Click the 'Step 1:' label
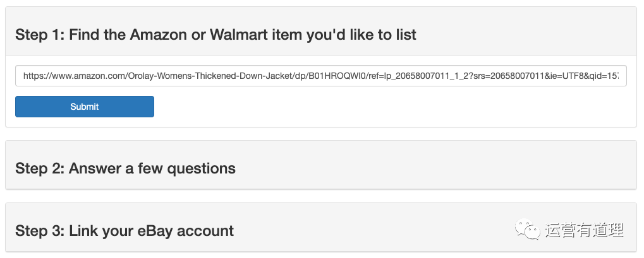This screenshot has height=258, width=644. 40,35
